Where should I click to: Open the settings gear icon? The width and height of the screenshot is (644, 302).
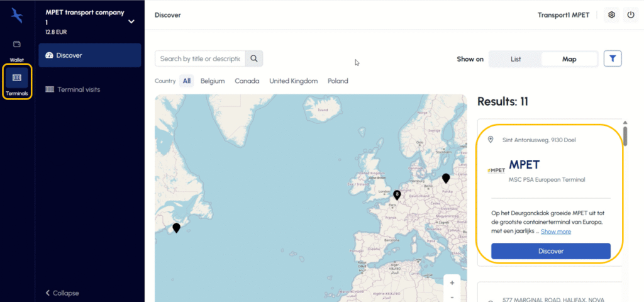pos(611,15)
